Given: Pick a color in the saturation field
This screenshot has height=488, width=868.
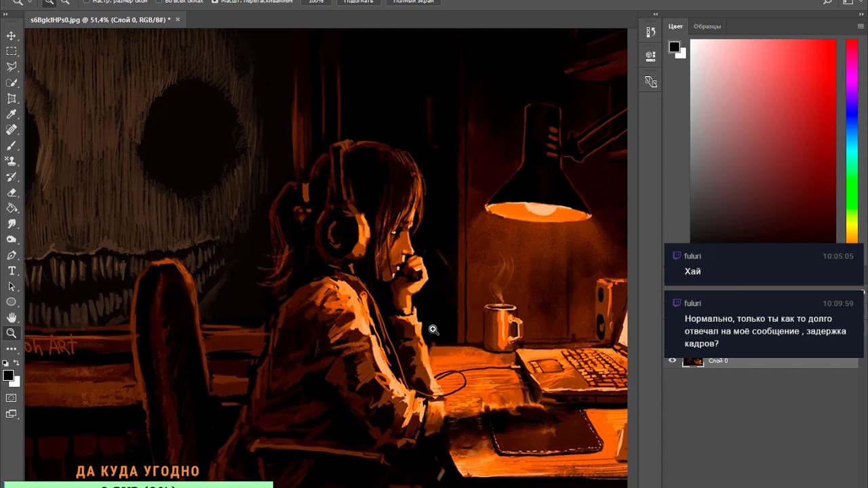Looking at the screenshot, I should point(763,140).
